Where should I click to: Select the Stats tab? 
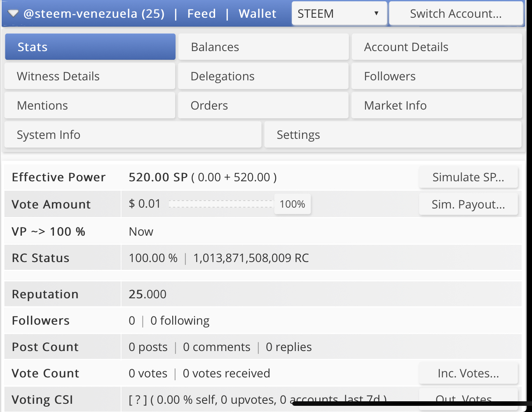[90, 47]
